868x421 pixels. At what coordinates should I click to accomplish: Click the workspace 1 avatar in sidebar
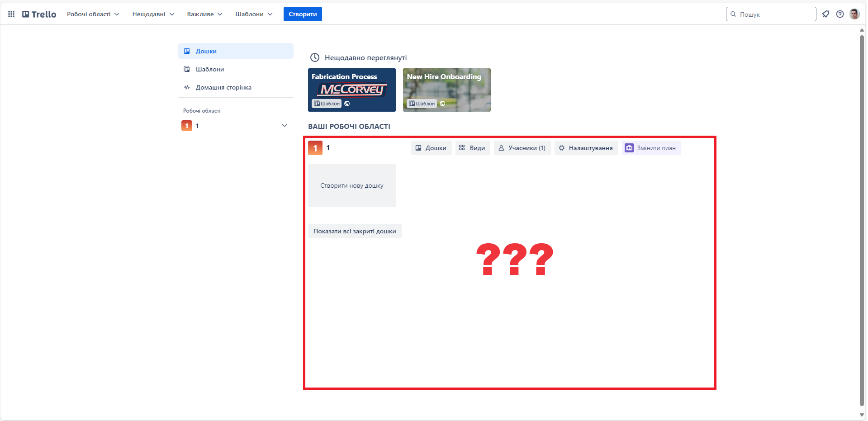coord(187,126)
